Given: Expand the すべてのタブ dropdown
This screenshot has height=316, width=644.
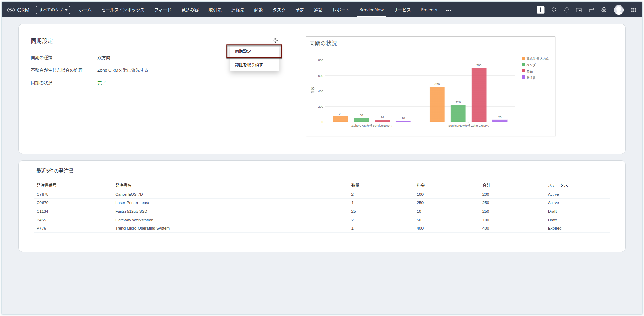Looking at the screenshot, I should pyautogui.click(x=53, y=10).
